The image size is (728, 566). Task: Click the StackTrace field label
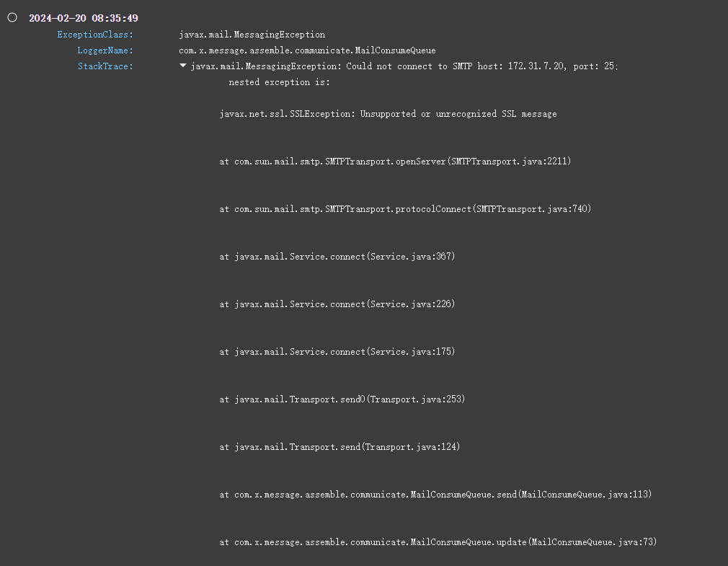[x=105, y=66]
